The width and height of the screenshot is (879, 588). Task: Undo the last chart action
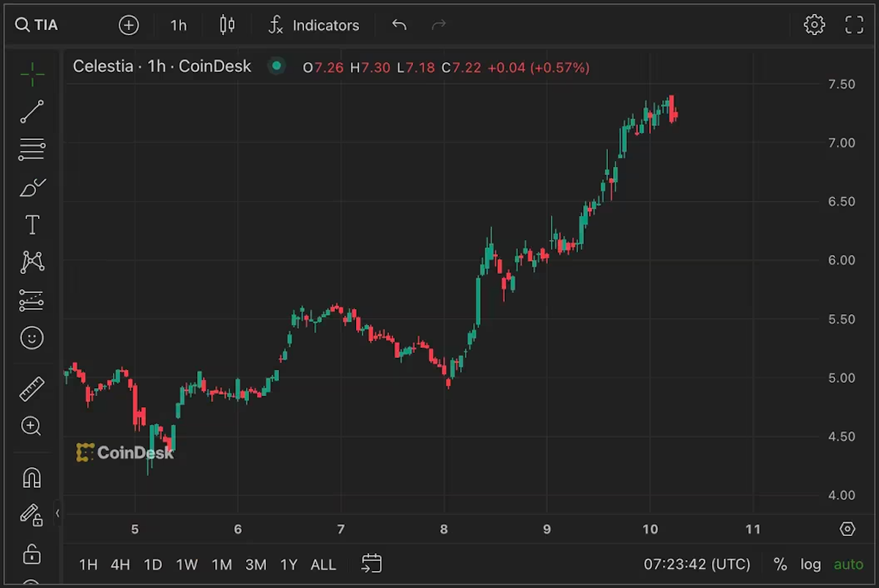pos(399,25)
